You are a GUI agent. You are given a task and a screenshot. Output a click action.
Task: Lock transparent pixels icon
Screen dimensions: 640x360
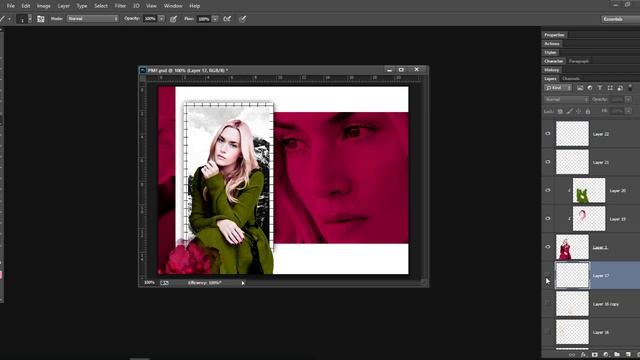click(560, 111)
